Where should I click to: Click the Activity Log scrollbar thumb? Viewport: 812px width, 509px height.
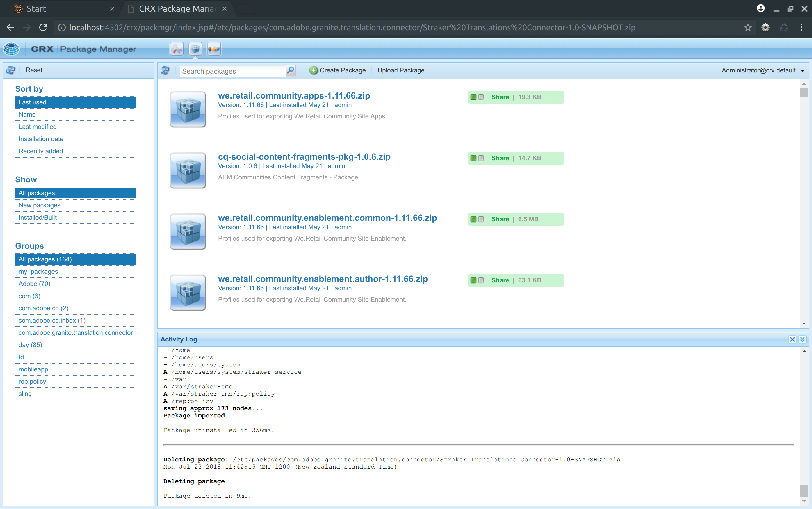point(804,491)
